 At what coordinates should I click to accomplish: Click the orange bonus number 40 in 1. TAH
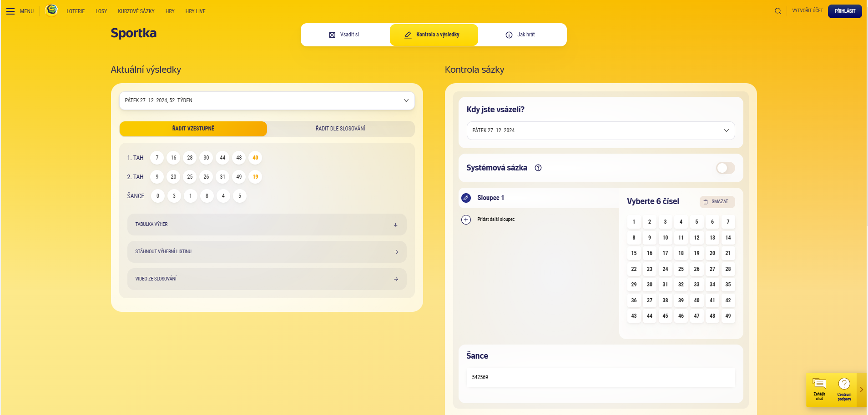255,158
